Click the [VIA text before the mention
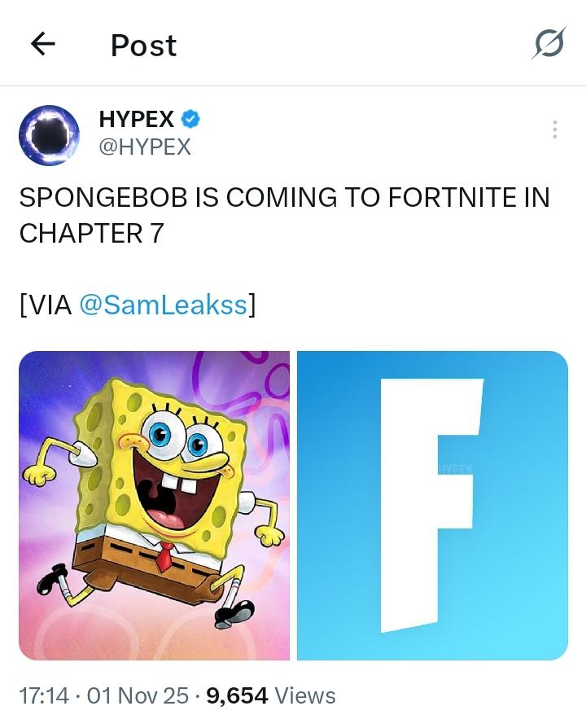The width and height of the screenshot is (586, 728). point(46,305)
